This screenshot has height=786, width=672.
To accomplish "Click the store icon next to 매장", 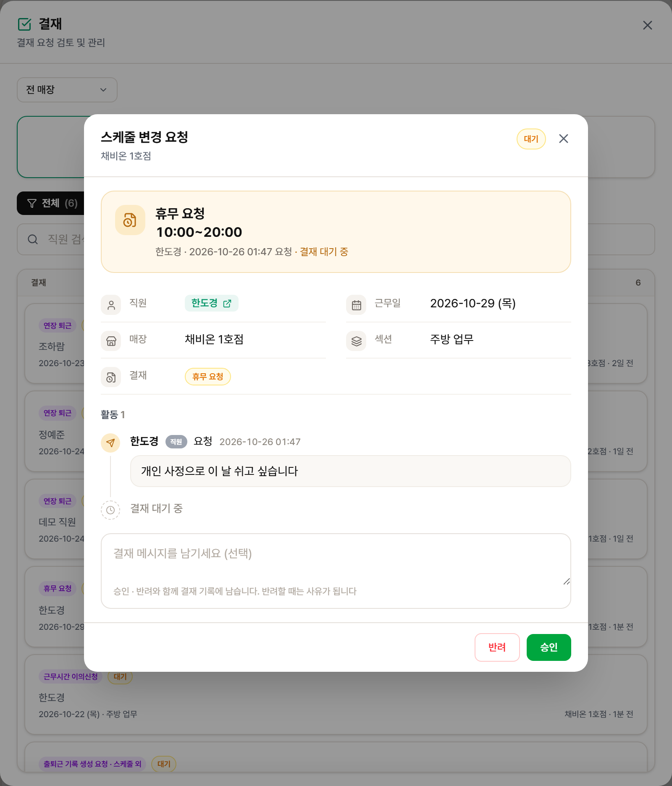I will point(111,341).
